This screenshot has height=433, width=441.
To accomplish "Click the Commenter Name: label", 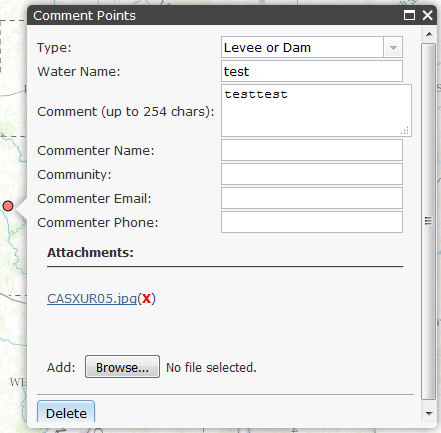I will click(96, 151).
